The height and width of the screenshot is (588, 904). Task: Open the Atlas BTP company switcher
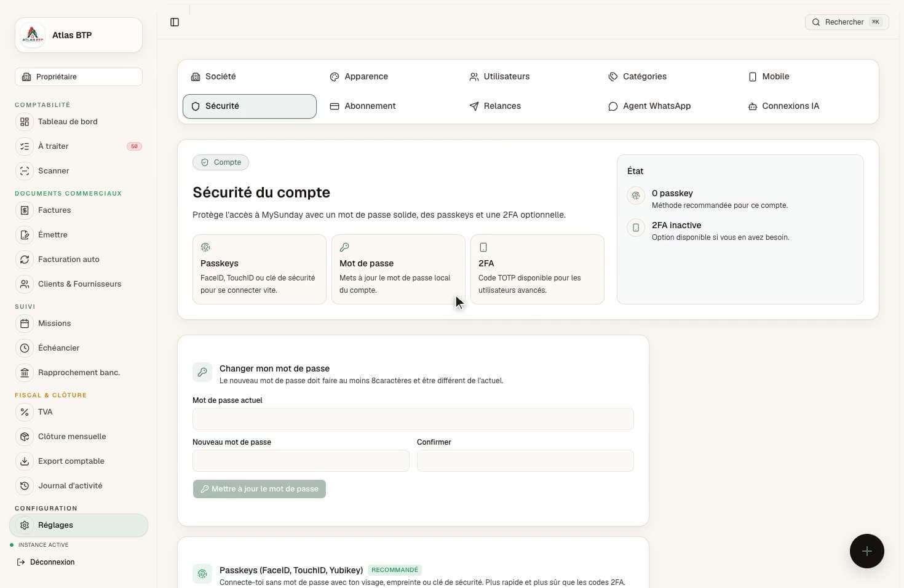79,35
